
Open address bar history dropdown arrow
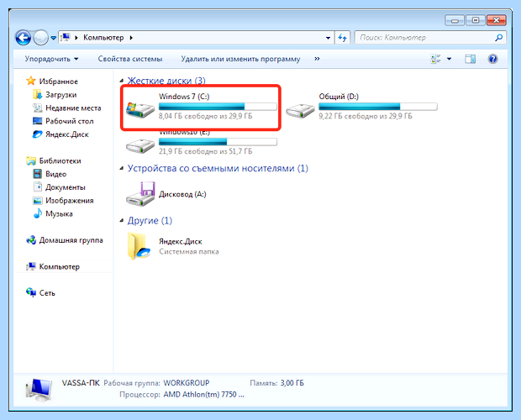point(328,38)
